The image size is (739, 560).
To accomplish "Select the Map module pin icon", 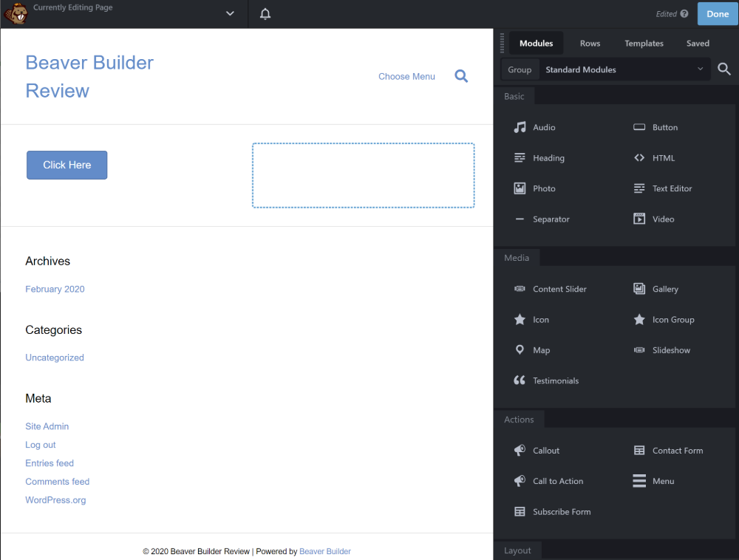I will click(x=520, y=349).
